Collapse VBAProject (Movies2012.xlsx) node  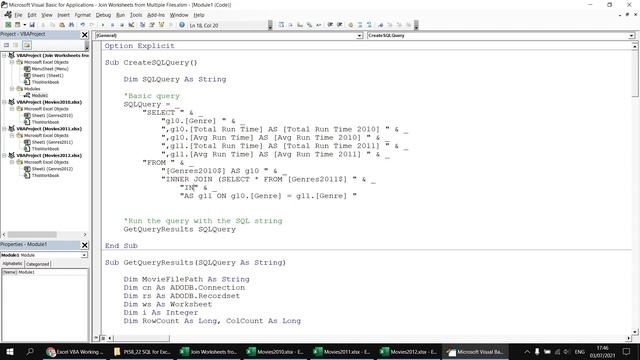[x=4, y=156]
